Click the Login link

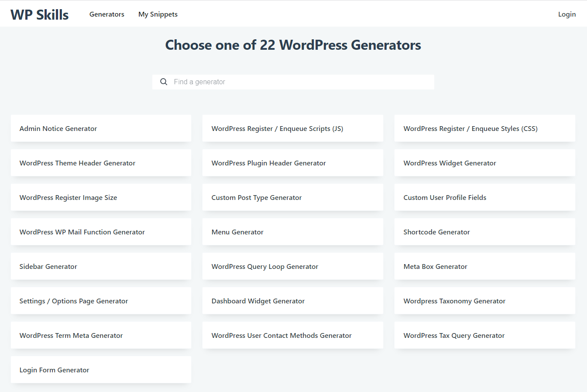coord(566,14)
